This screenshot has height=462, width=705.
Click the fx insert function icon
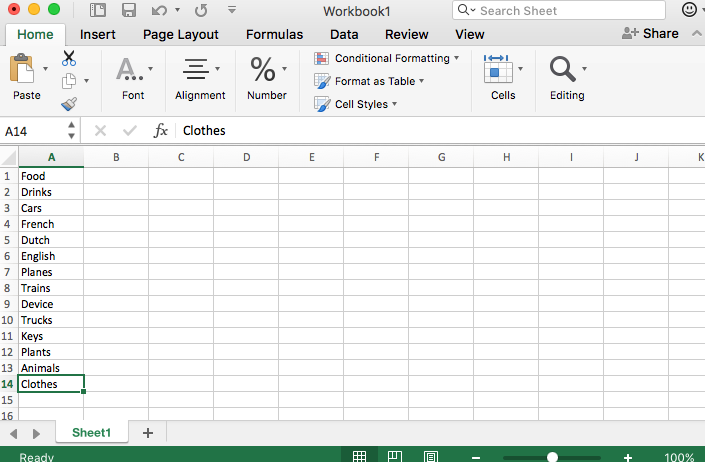[161, 131]
